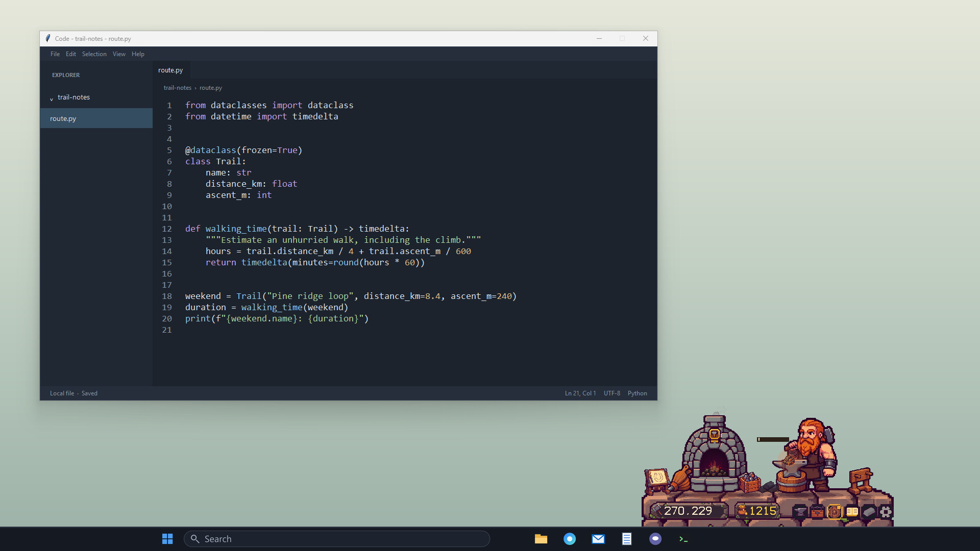Click the metal ingot icon in forge game

(869, 511)
